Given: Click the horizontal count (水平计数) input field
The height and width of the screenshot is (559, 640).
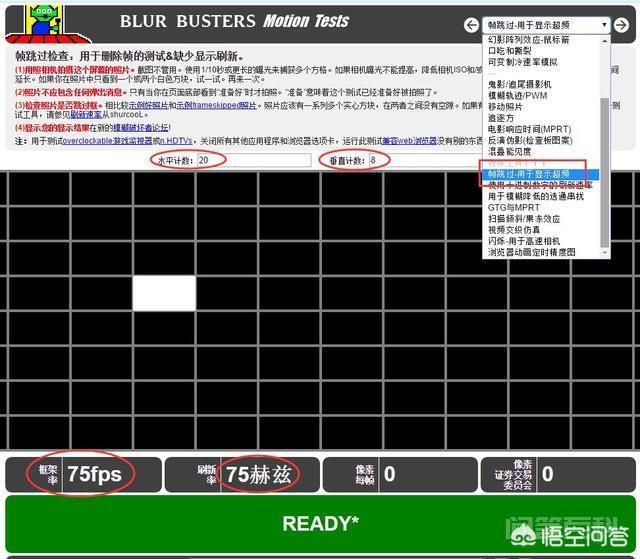Looking at the screenshot, I should pyautogui.click(x=254, y=160).
